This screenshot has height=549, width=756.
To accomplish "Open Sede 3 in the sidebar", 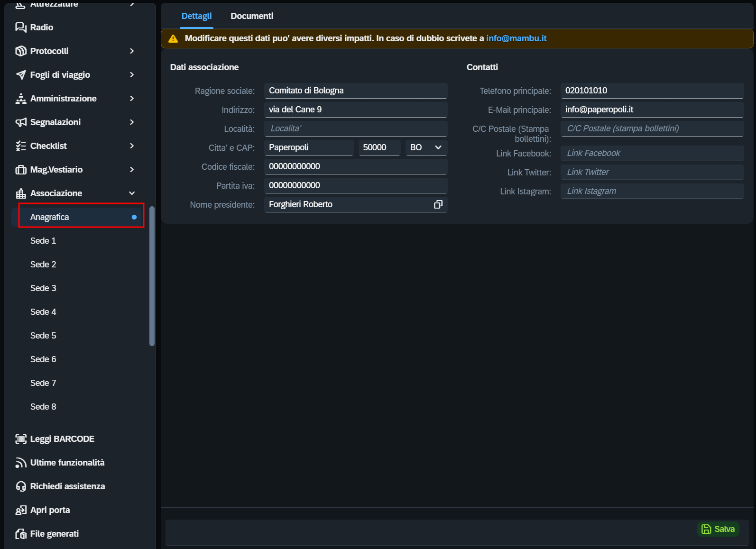I will click(43, 288).
